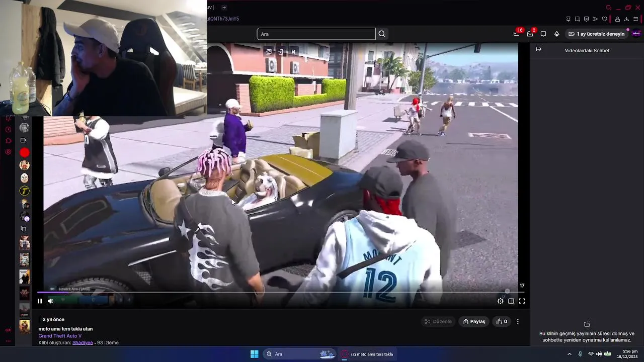Click the GX icon in sidebar
The height and width of the screenshot is (362, 644).
click(x=8, y=330)
